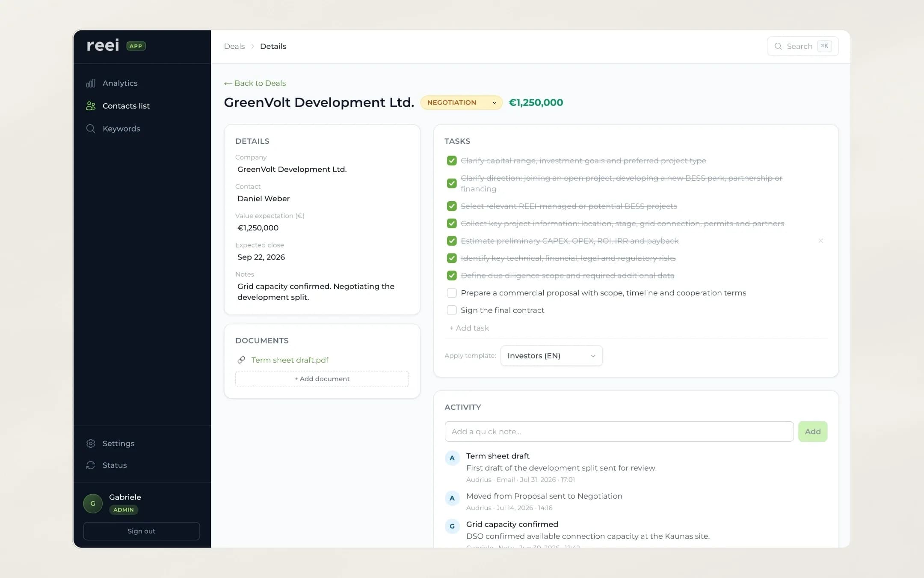
Task: Uncheck Clarify capital range task
Action: (452, 161)
